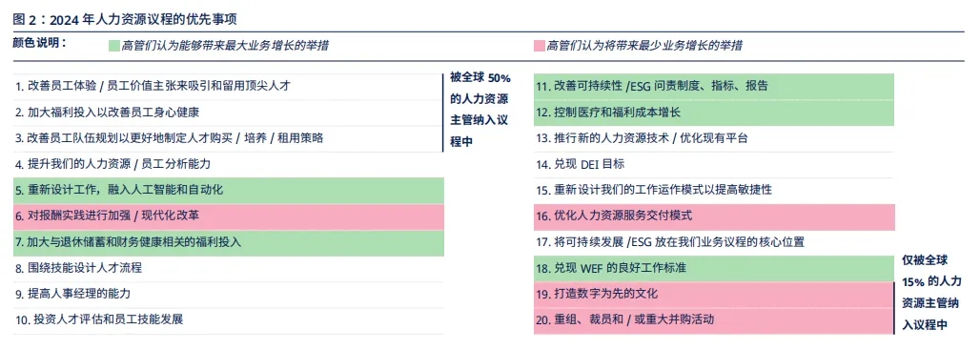Click the figure title for 2024 HR priorities

click(x=124, y=19)
